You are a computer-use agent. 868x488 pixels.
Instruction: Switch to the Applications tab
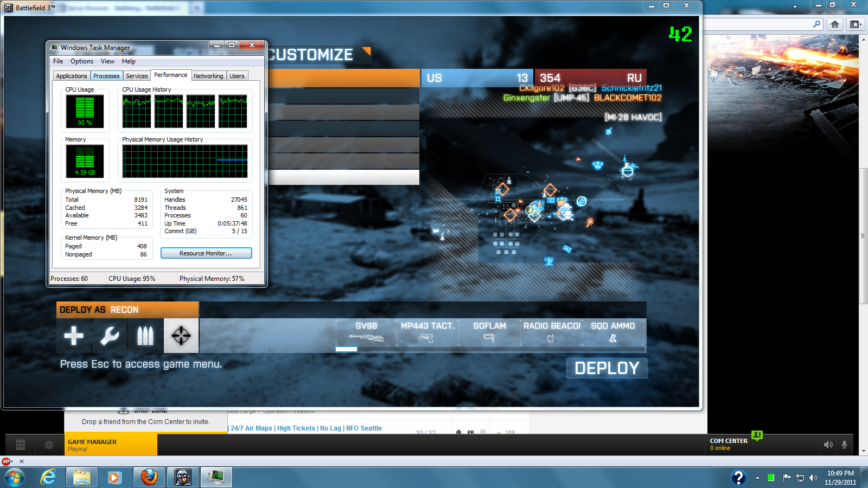tap(72, 76)
